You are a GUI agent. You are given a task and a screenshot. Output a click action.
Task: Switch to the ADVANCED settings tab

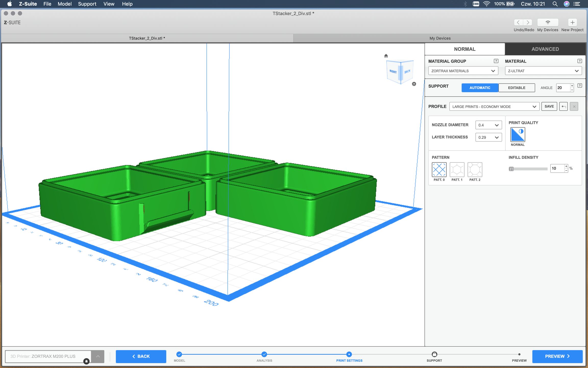[x=545, y=49]
